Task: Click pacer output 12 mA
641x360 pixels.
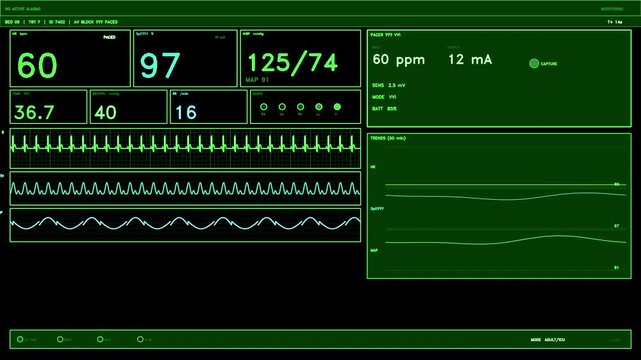Action: point(470,60)
